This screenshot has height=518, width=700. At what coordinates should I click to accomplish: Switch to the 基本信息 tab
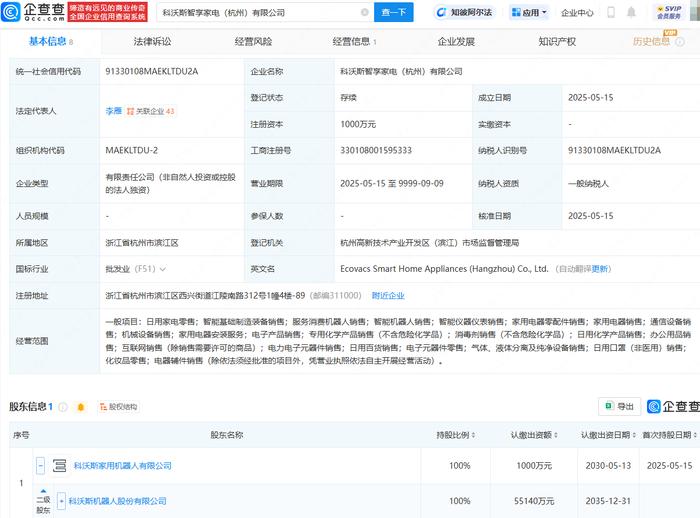(50, 42)
